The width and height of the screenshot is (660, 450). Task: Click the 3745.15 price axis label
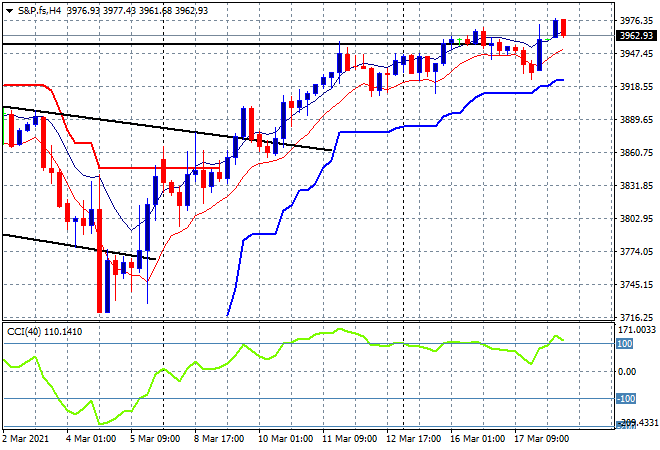(636, 285)
